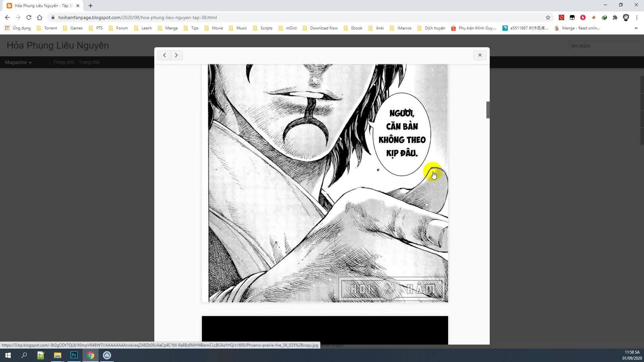644x362 pixels.
Task: Switch to Photoshop in taskbar
Action: (74, 355)
